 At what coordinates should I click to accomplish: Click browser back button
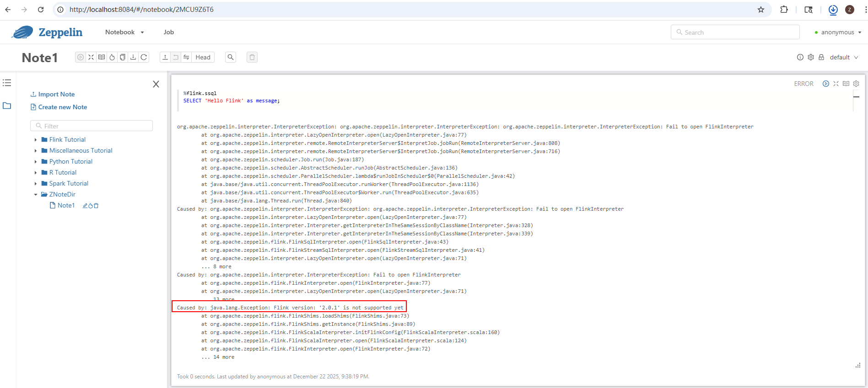tap(8, 9)
